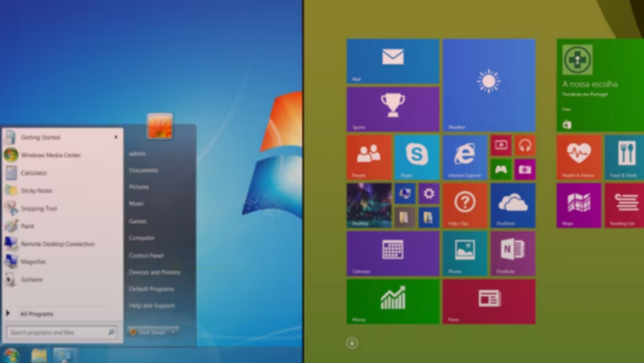Open the Photos tile

click(465, 253)
